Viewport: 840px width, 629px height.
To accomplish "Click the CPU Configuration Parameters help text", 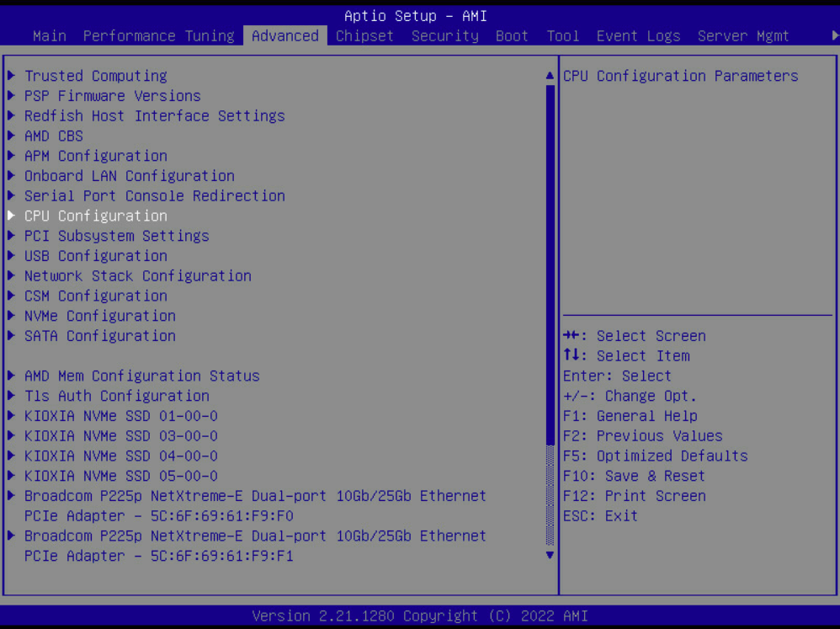I will pos(680,76).
